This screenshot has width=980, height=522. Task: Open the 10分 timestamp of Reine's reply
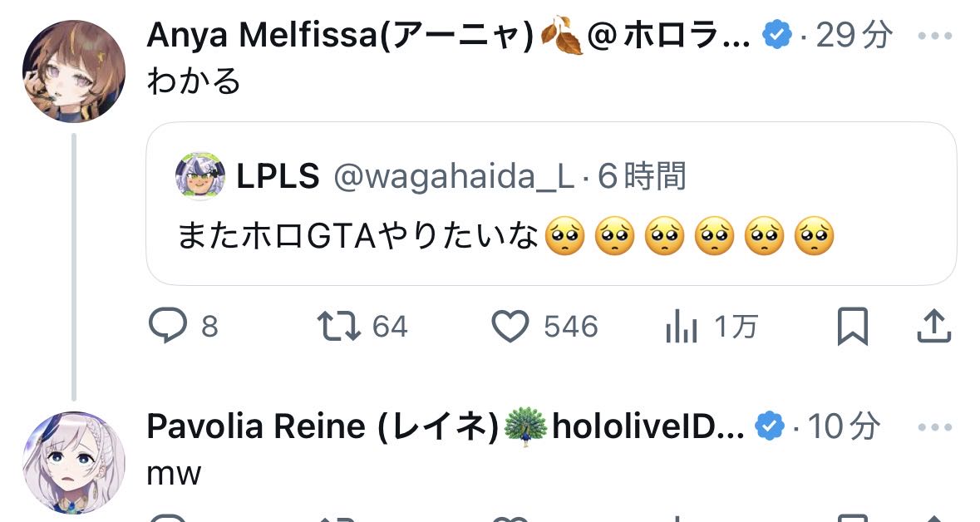(x=844, y=427)
